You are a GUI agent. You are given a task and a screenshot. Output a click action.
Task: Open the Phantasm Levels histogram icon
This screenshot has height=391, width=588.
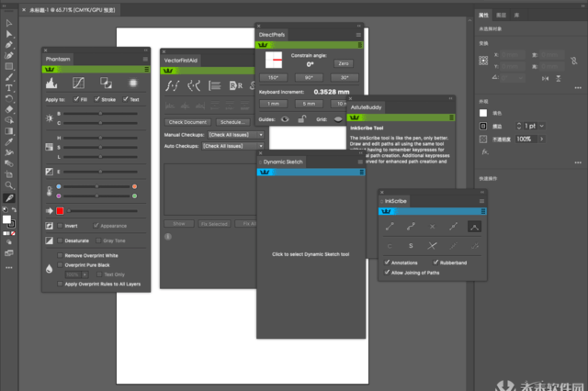(x=51, y=84)
